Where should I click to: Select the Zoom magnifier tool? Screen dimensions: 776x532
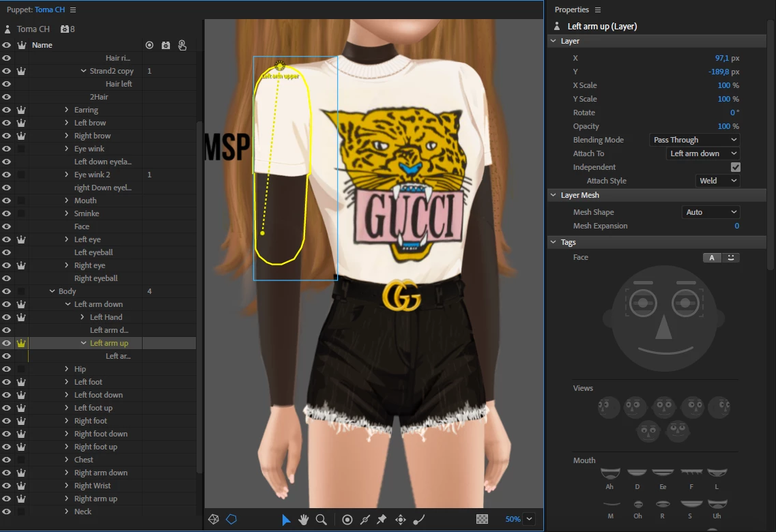tap(321, 519)
